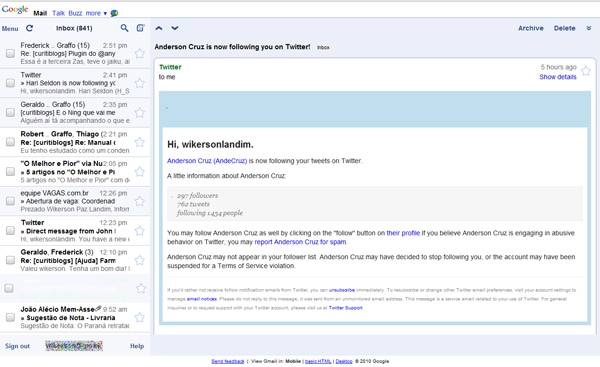Star the Frederick .. Graffo conversation
The image size is (600, 367).
pyautogui.click(x=140, y=53)
